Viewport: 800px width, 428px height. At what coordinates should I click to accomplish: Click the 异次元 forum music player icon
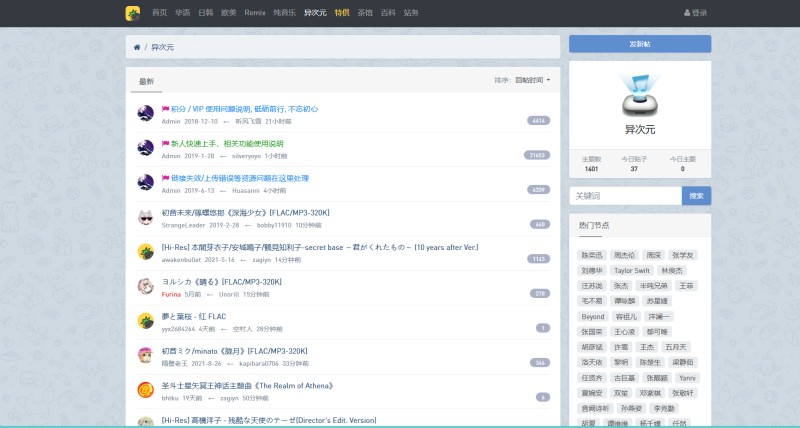(x=640, y=95)
